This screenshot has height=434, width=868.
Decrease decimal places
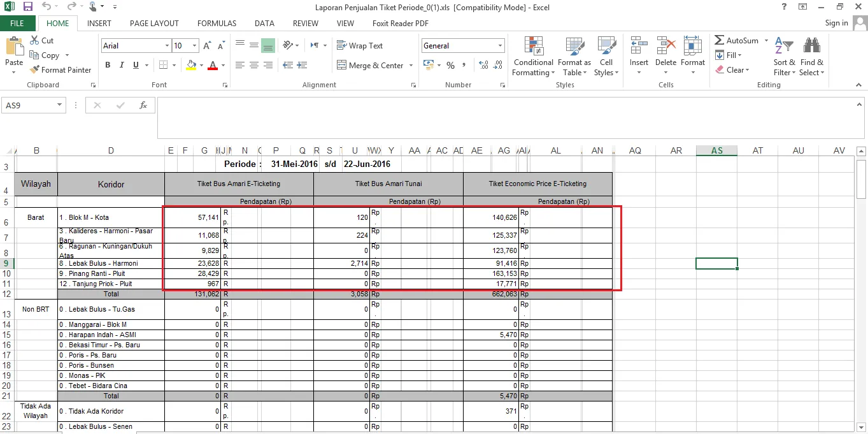click(498, 65)
